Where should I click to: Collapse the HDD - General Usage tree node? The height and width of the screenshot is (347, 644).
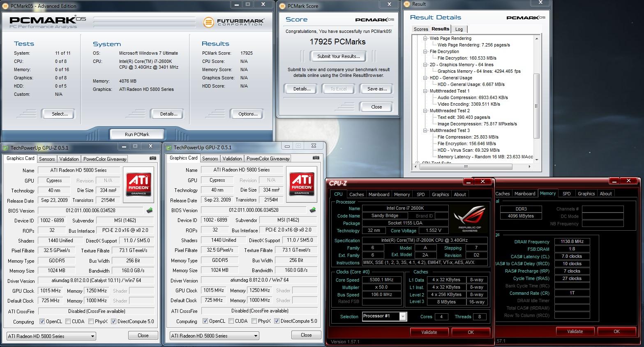coord(425,78)
